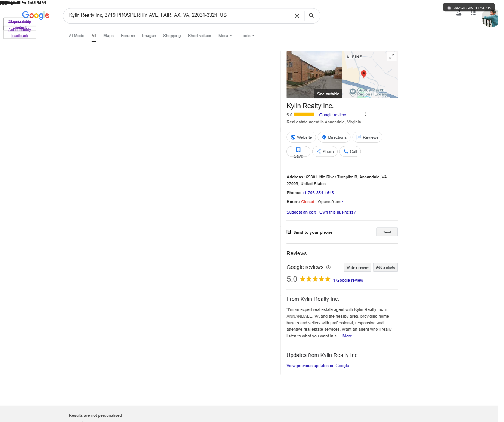504x422 pixels.
Task: Click Add a photo button
Action: click(385, 267)
